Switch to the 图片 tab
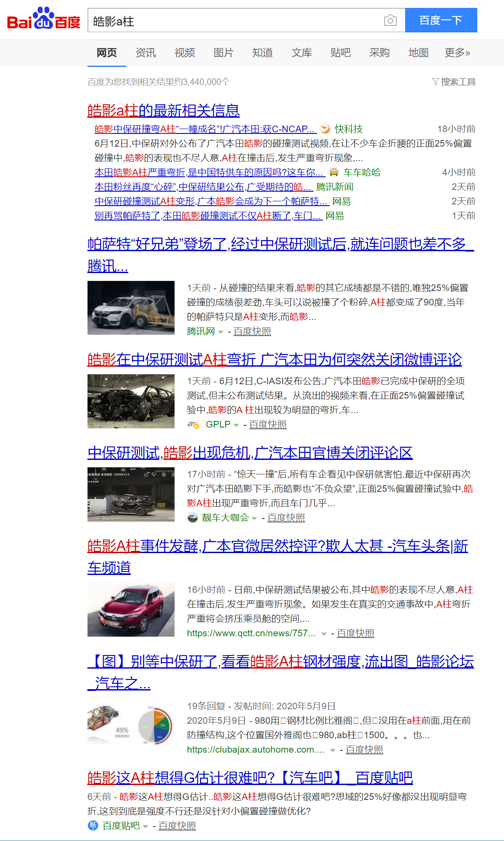504x841 pixels. [224, 53]
